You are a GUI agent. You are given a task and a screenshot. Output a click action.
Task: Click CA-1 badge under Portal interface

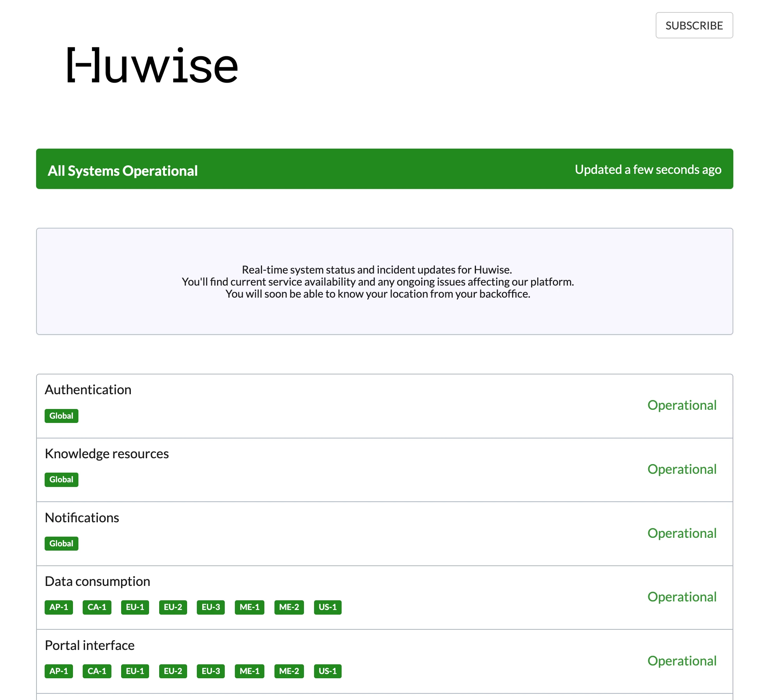[x=97, y=671]
